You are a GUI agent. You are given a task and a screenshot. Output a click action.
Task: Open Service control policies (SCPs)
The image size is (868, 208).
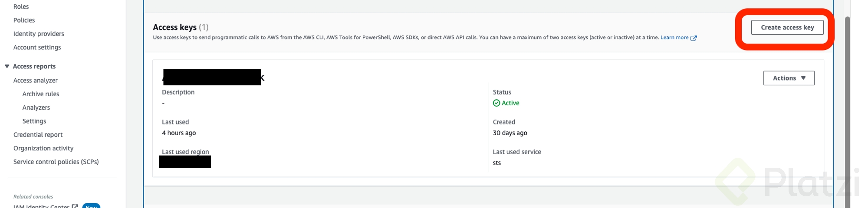[56, 162]
